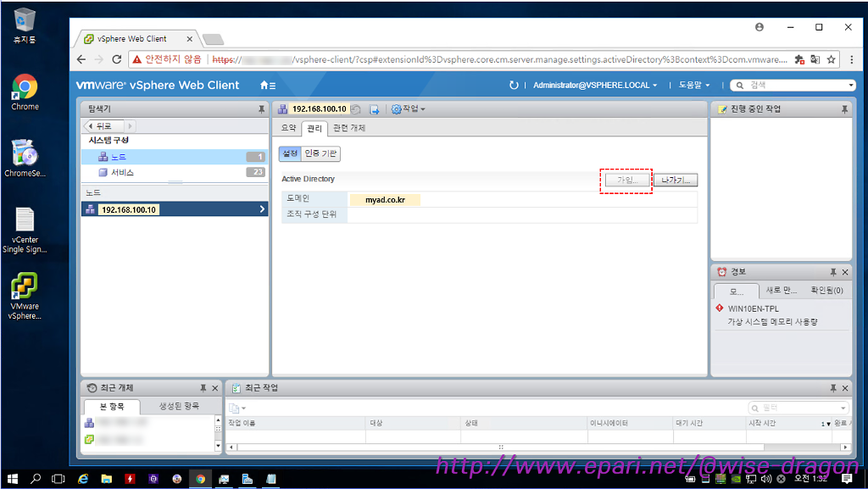The image size is (868, 489).
Task: Refresh vSphere client with circular arrow
Action: click(x=514, y=86)
